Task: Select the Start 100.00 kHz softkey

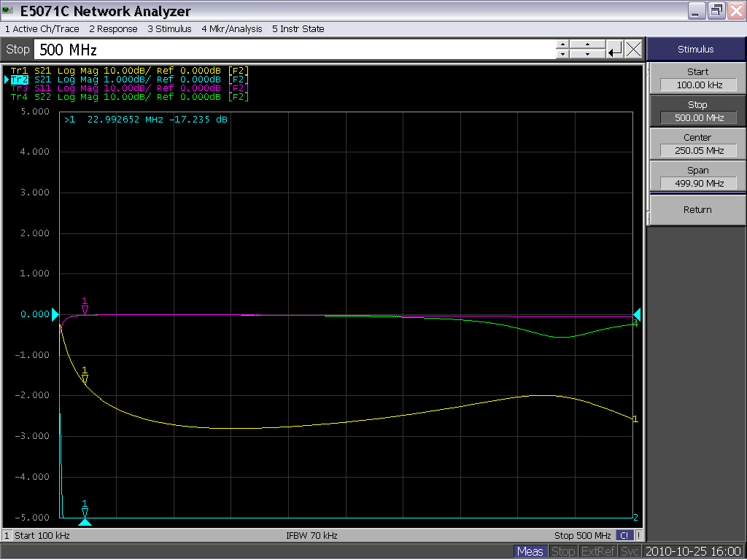Action: point(697,79)
